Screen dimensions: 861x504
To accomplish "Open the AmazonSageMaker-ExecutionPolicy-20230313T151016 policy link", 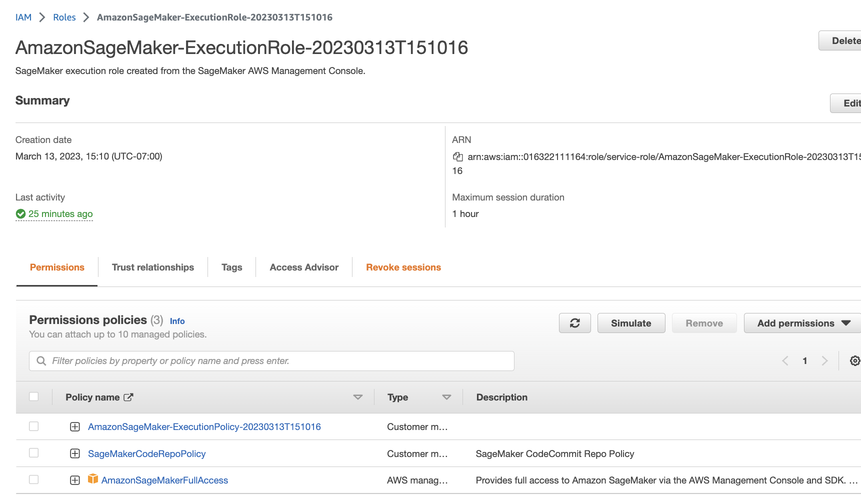I will [204, 426].
